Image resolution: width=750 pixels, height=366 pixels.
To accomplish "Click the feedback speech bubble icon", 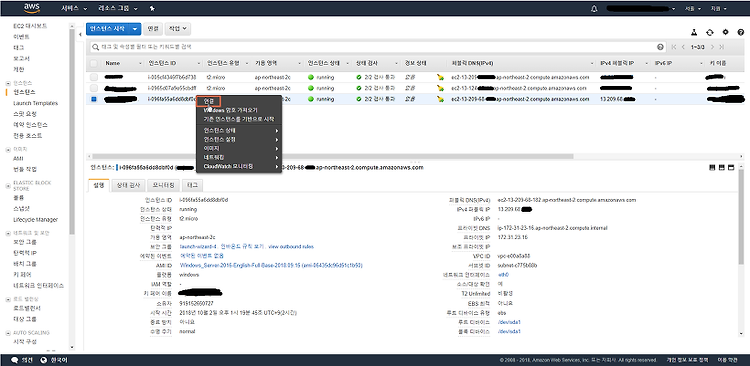I will click(15, 360).
